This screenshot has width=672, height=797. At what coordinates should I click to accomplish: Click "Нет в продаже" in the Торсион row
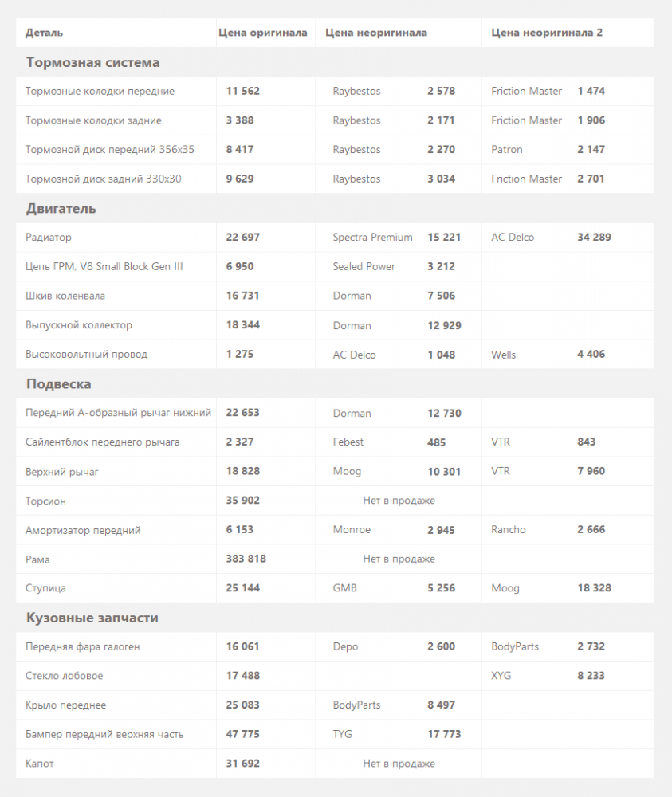(x=399, y=501)
